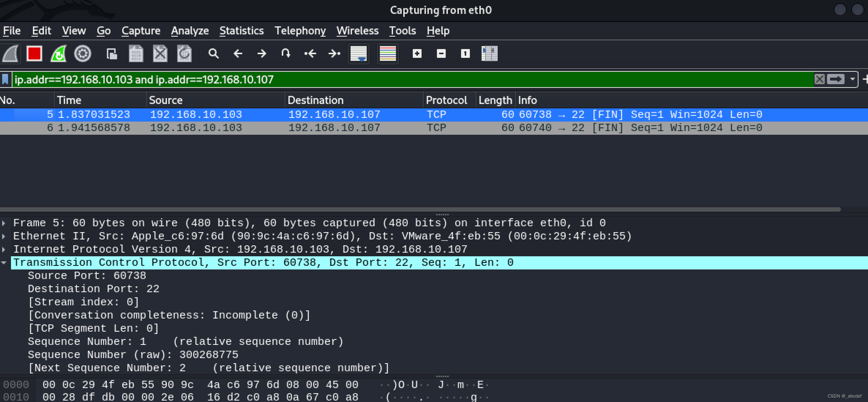
Task: Sort by the Info column header
Action: (692, 100)
